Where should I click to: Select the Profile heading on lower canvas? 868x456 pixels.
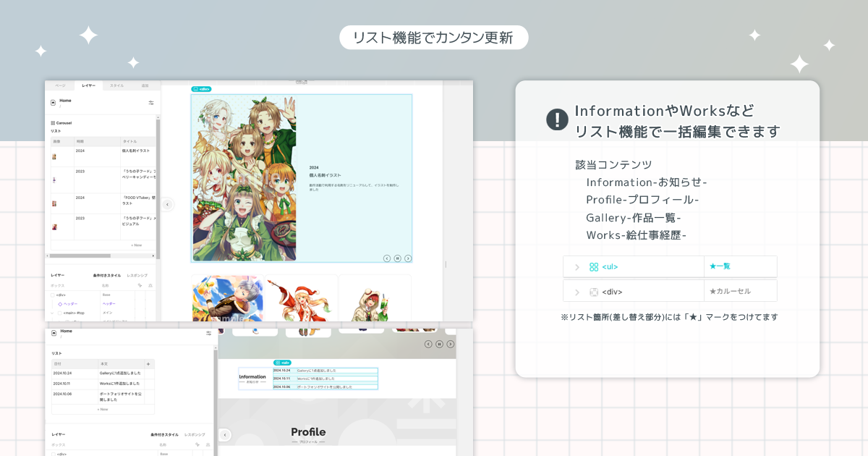[x=308, y=432]
